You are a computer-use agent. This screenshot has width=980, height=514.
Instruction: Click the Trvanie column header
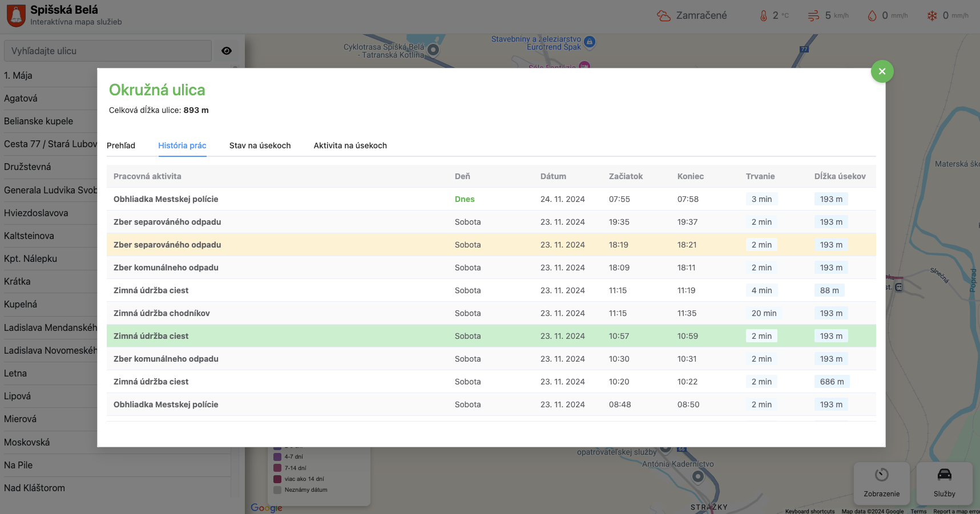[x=760, y=176]
